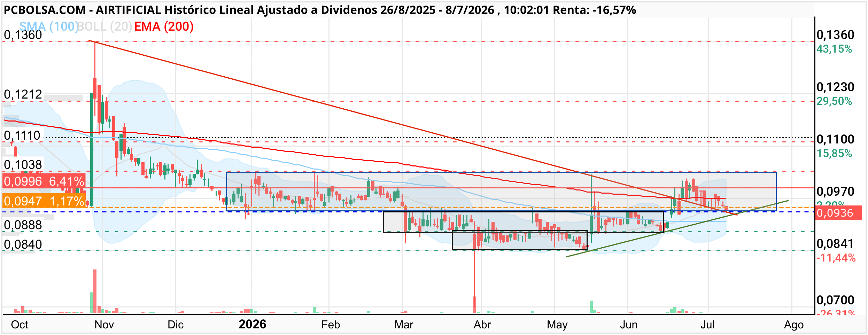
Task: Click the EMA (200) legend label
Action: (x=164, y=26)
